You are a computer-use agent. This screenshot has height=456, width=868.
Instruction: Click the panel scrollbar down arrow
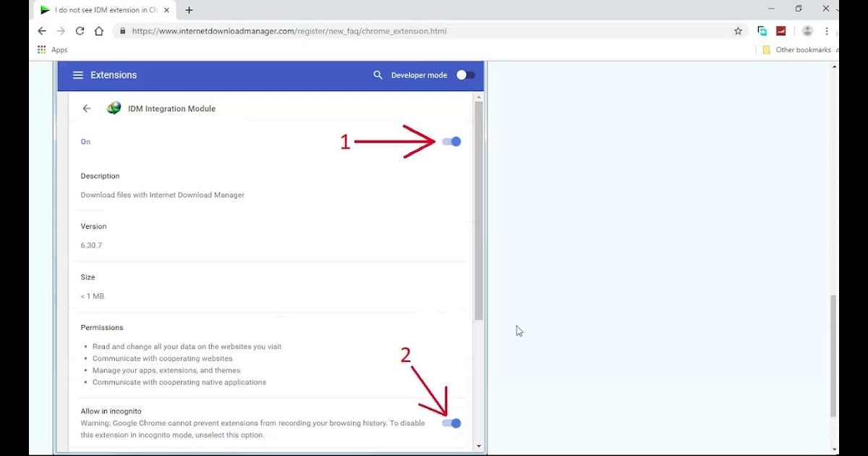coord(478,447)
